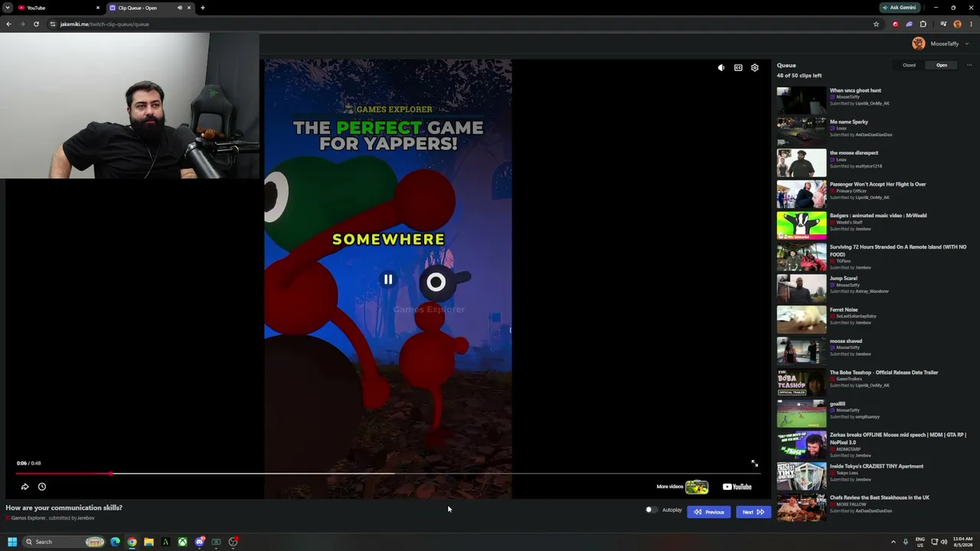Mute the Clip Queue tab audio icon
The image size is (980, 551).
click(x=180, y=8)
